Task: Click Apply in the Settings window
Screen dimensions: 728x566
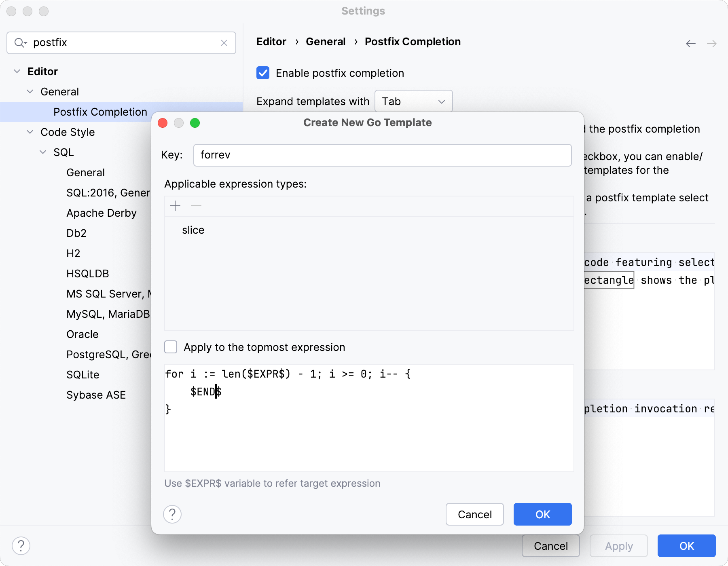Action: [x=618, y=546]
